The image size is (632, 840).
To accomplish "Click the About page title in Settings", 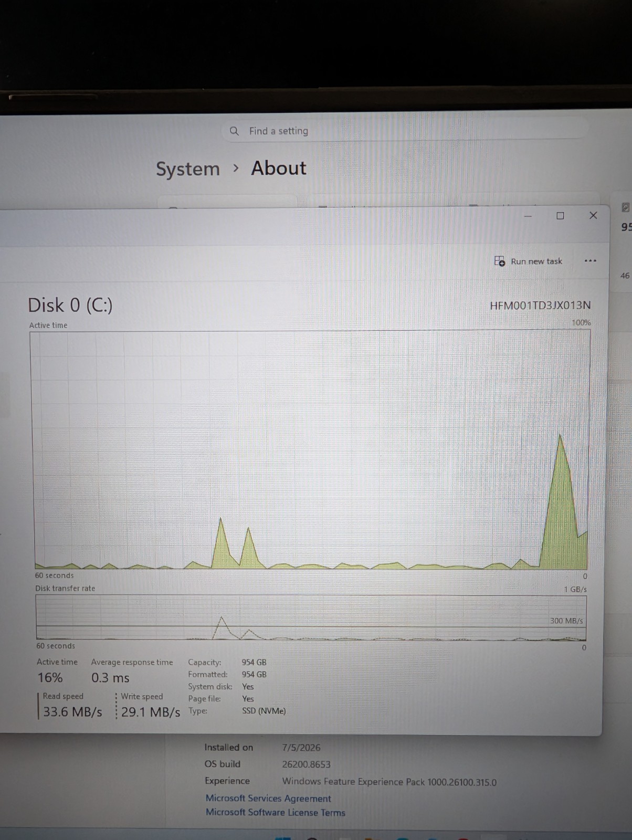I will (279, 168).
